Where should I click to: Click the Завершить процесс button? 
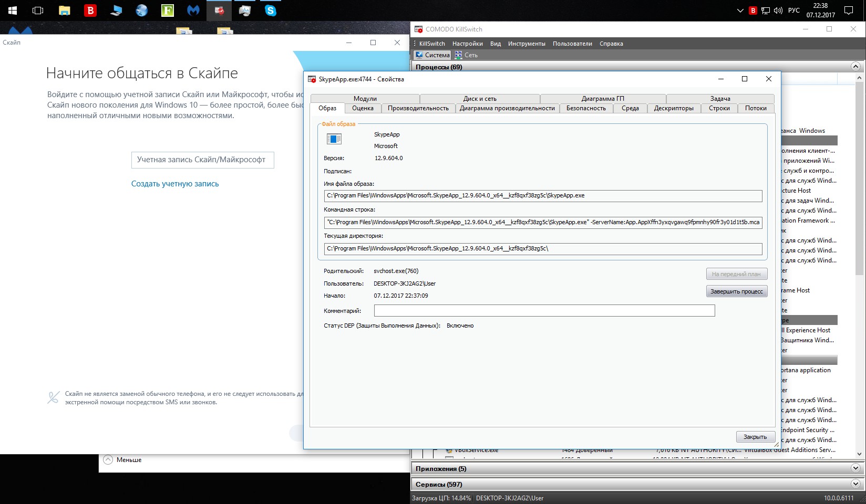click(x=736, y=291)
